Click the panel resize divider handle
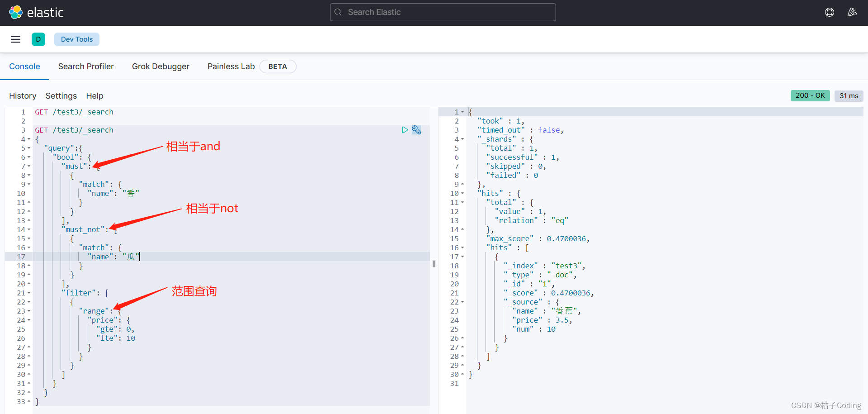The height and width of the screenshot is (414, 868). click(434, 264)
